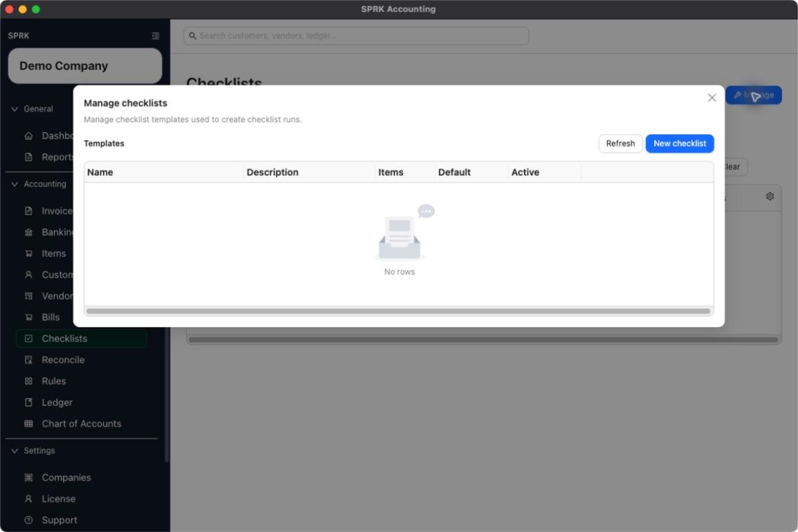This screenshot has width=798, height=532.
Task: Open Companies settings
Action: click(x=82, y=477)
